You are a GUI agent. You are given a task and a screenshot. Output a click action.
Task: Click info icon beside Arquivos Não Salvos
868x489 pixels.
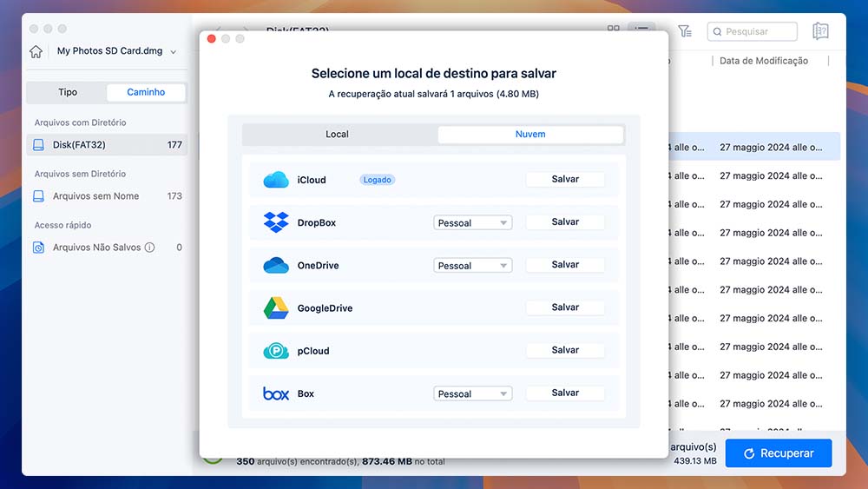click(149, 247)
